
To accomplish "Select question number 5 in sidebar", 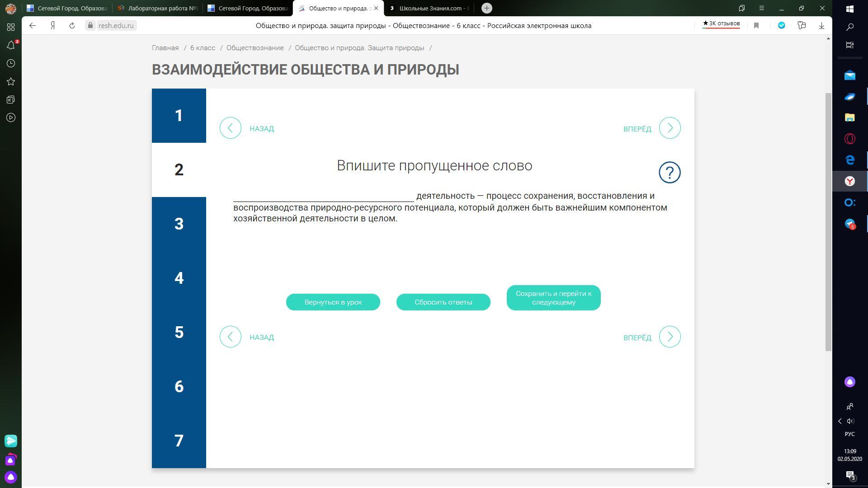I will tap(179, 333).
